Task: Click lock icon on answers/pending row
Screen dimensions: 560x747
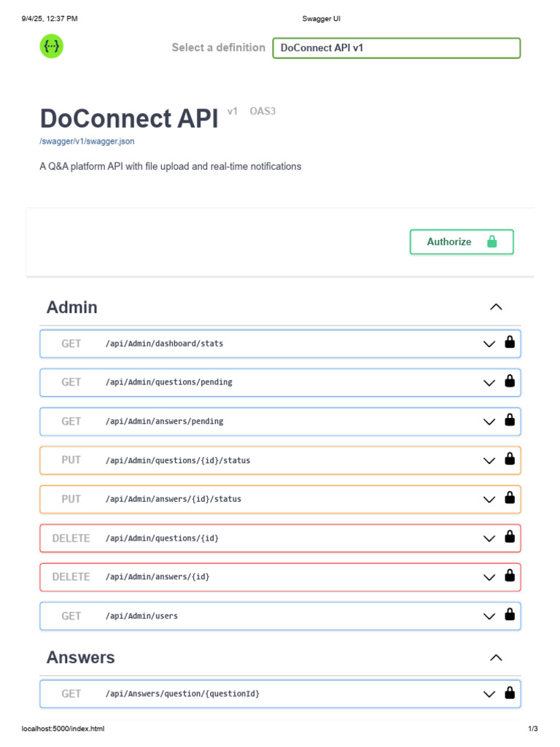Action: (510, 419)
